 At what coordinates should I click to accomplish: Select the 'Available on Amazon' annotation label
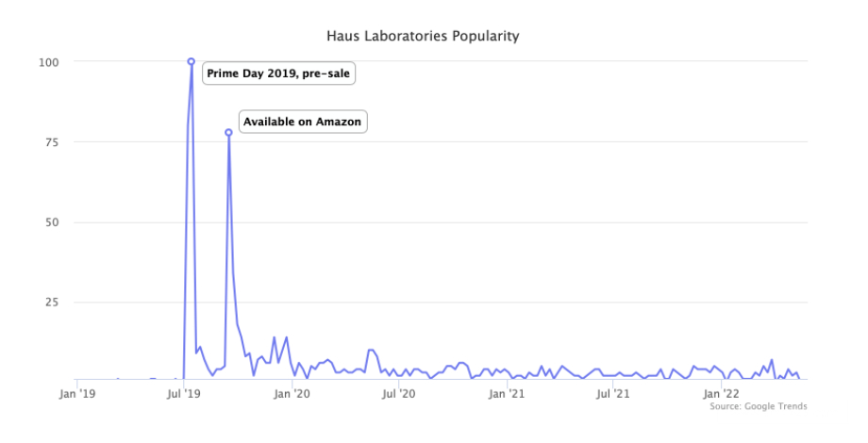pyautogui.click(x=302, y=122)
